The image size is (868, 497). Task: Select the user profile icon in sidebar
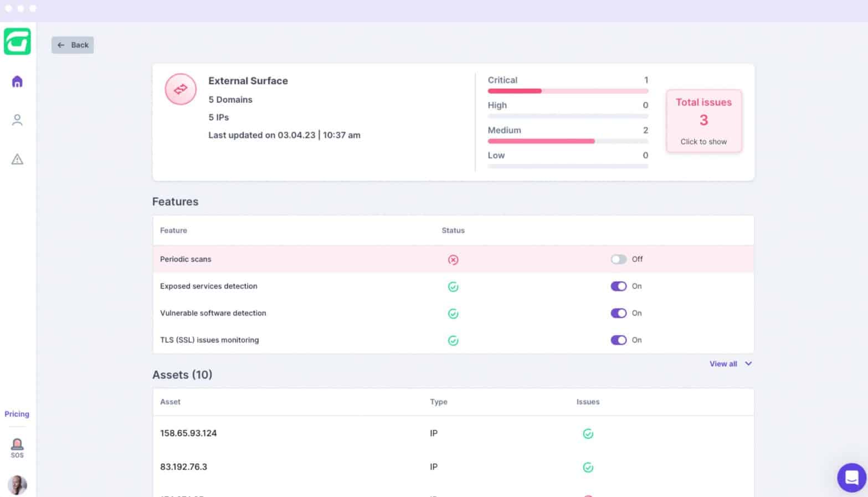tap(17, 120)
